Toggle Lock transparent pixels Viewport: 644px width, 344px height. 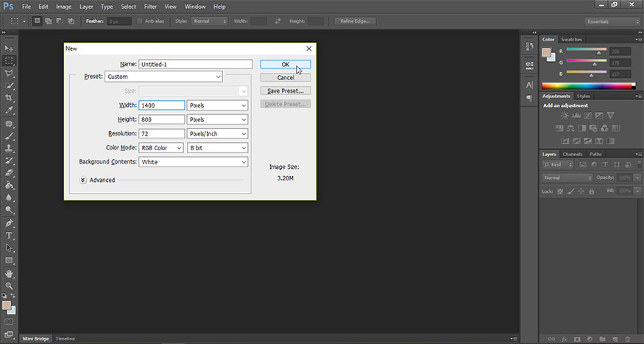coord(560,192)
